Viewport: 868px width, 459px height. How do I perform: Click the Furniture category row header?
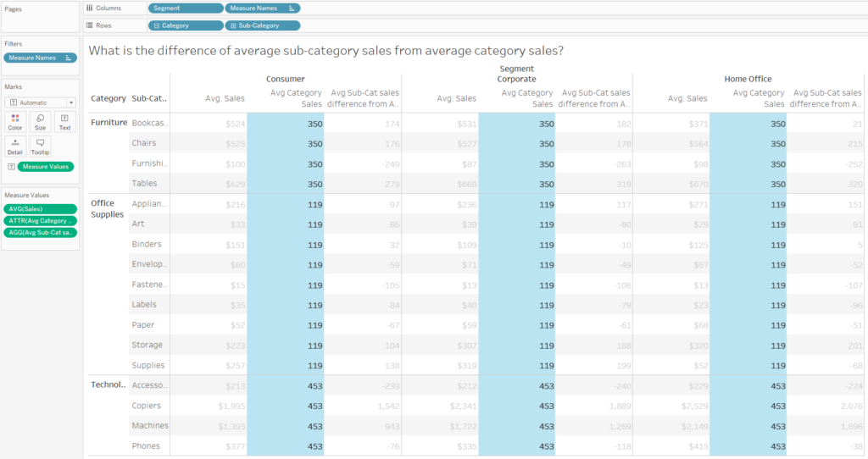coord(108,123)
